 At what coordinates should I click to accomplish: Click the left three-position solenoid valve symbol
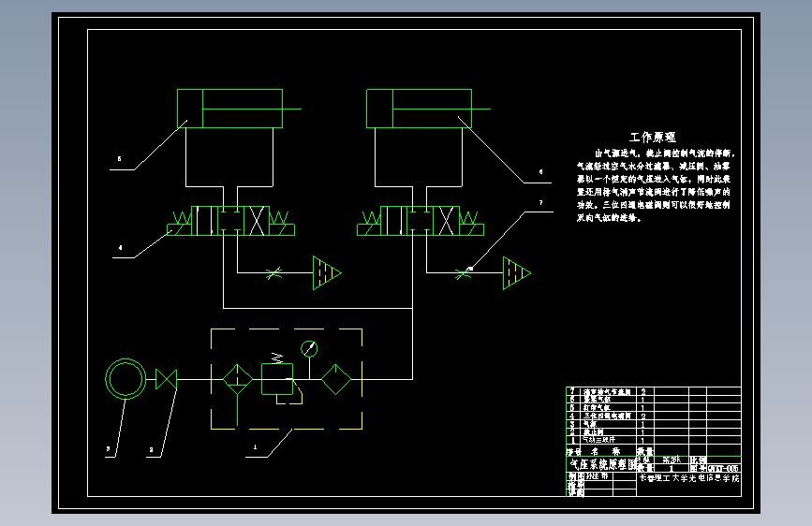[230, 221]
